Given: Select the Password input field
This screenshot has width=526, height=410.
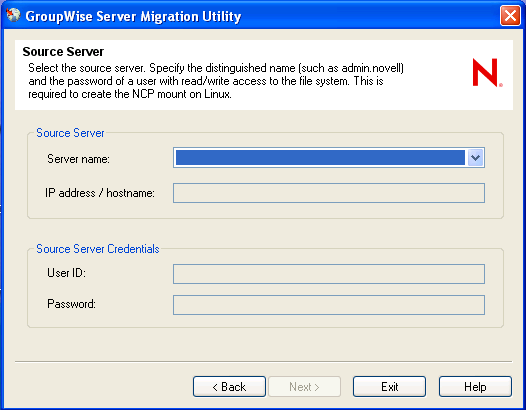Looking at the screenshot, I should 329,305.
